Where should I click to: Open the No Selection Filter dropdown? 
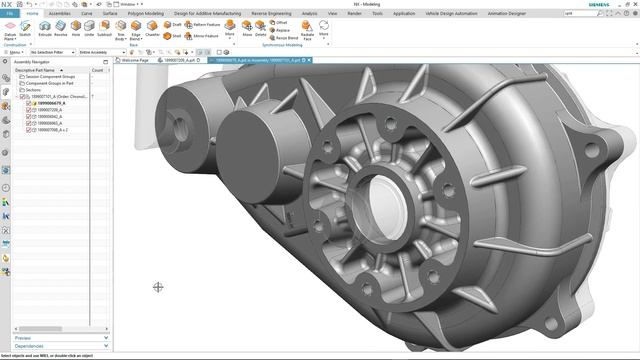tap(53, 52)
